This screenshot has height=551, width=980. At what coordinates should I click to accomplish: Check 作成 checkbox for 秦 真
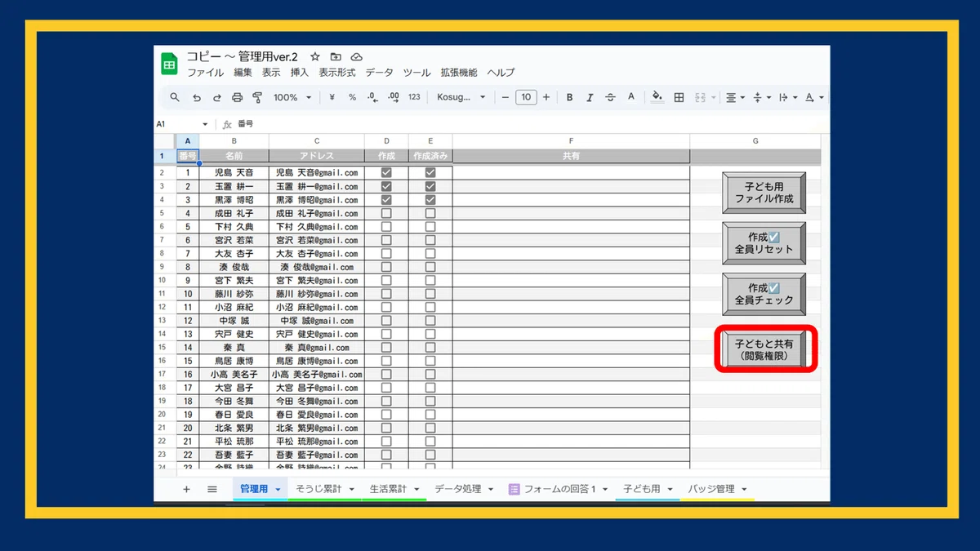386,347
